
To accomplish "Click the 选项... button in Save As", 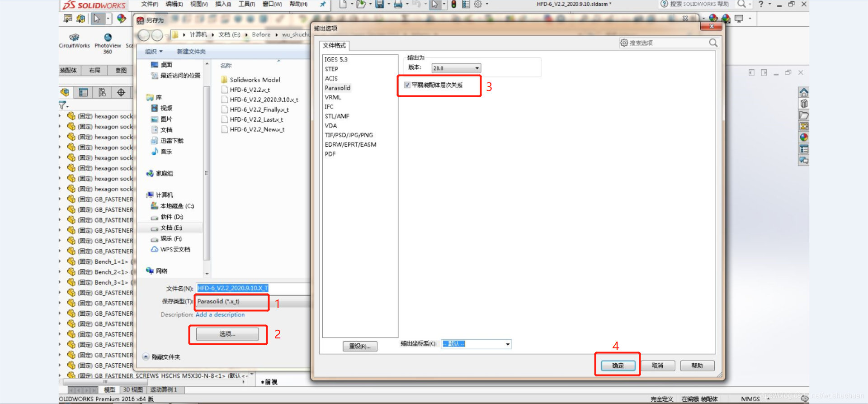I will tap(227, 334).
